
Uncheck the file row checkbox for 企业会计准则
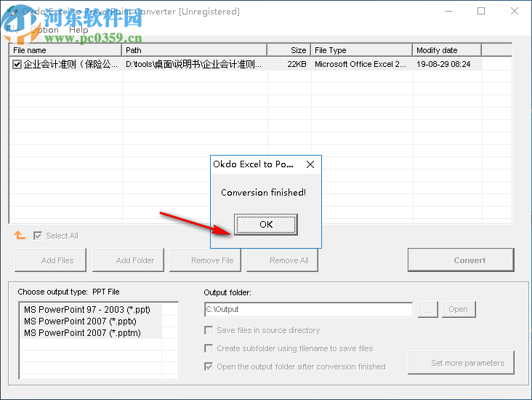click(x=17, y=64)
